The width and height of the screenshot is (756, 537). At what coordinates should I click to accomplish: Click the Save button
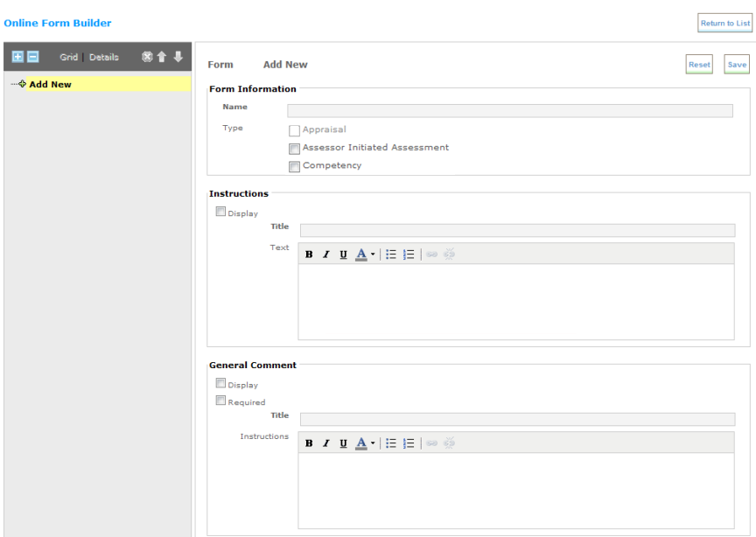(x=737, y=65)
